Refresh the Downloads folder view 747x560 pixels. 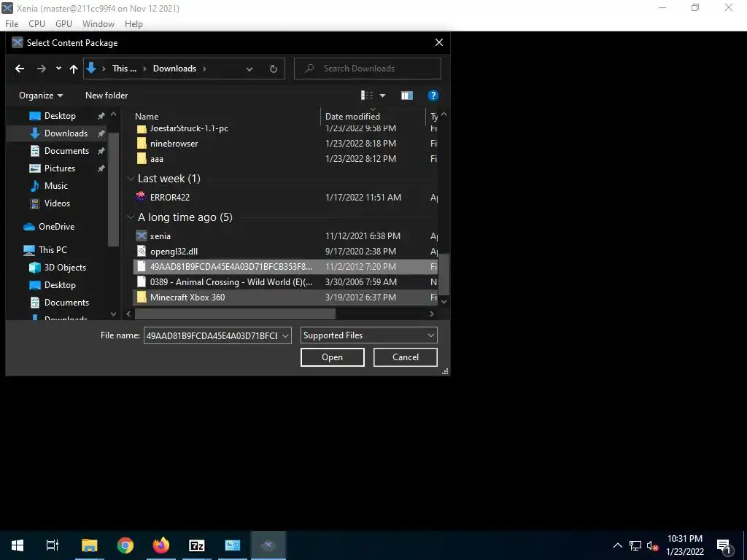pos(274,69)
